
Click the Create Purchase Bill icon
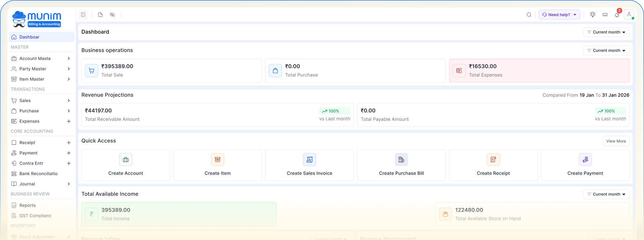(x=402, y=160)
